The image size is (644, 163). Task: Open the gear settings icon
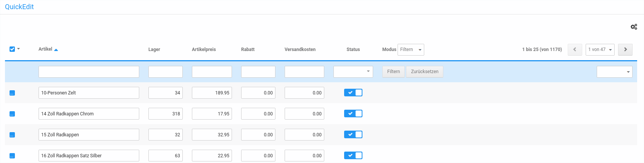pyautogui.click(x=634, y=27)
